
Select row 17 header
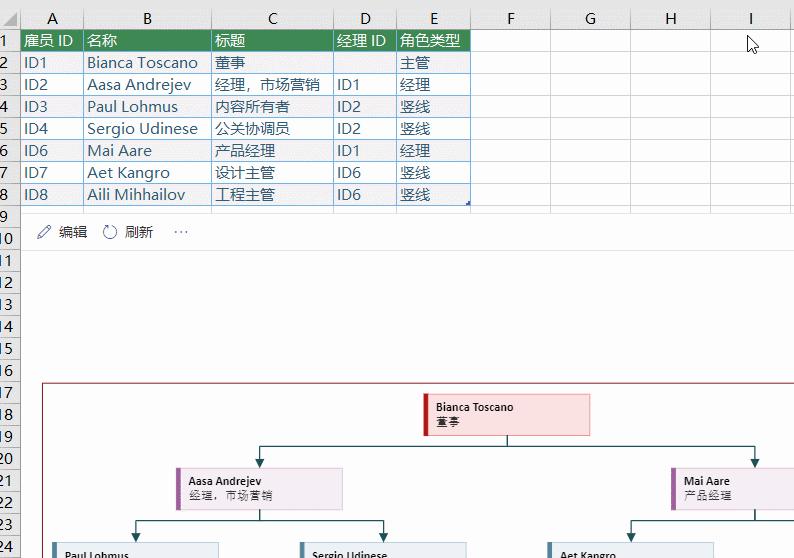pyautogui.click(x=10, y=393)
